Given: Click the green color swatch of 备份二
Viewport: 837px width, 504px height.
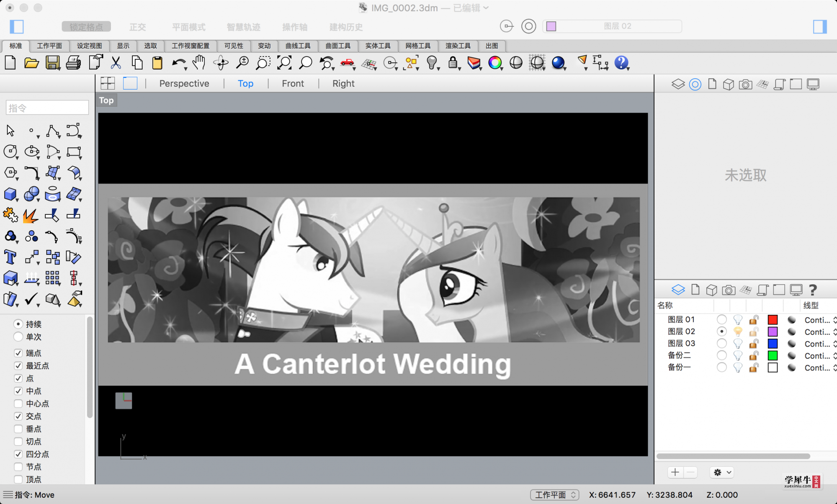Looking at the screenshot, I should coord(773,356).
